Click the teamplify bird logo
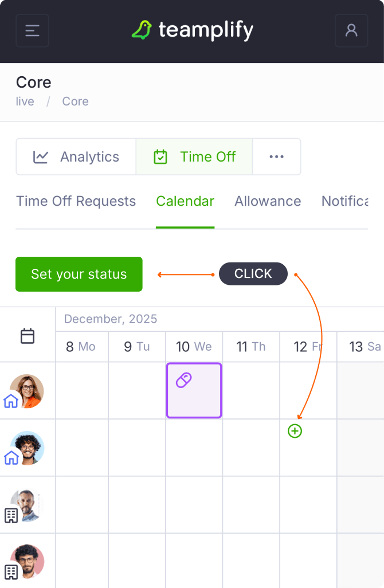The width and height of the screenshot is (384, 588). click(x=142, y=30)
